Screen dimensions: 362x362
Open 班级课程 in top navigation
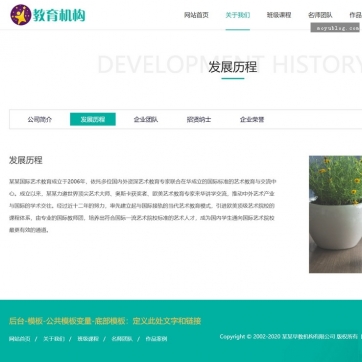tap(279, 15)
